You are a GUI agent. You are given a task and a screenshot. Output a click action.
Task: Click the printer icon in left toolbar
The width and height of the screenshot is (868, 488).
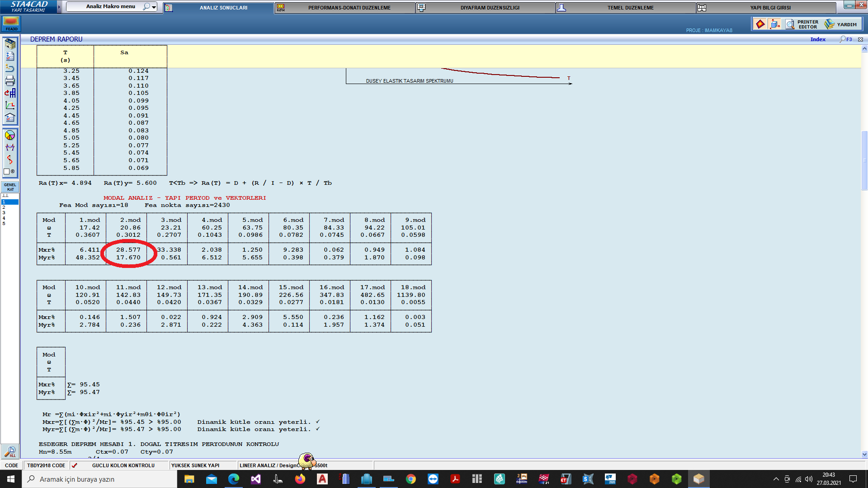(x=10, y=81)
